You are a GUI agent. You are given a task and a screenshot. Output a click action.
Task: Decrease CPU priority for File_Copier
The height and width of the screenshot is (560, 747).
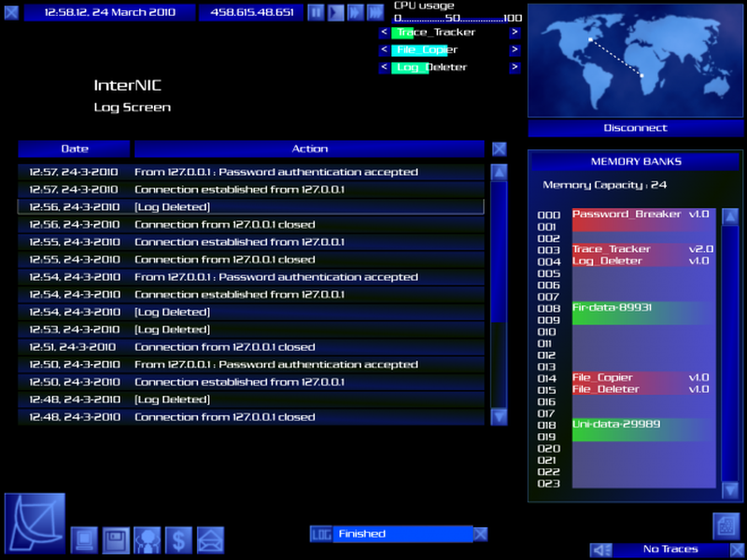pyautogui.click(x=384, y=49)
